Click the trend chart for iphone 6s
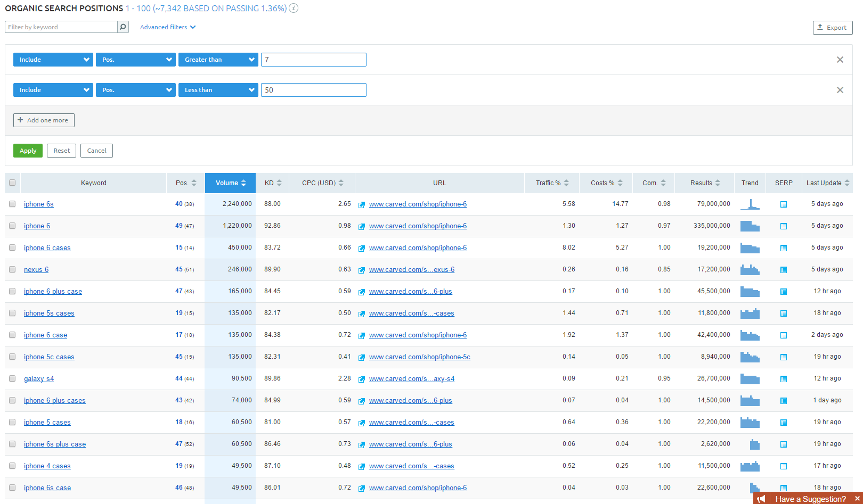The width and height of the screenshot is (863, 504). pos(750,204)
